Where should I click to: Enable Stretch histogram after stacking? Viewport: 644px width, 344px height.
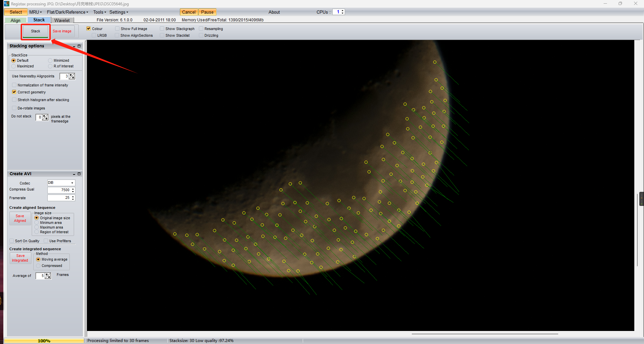click(14, 100)
